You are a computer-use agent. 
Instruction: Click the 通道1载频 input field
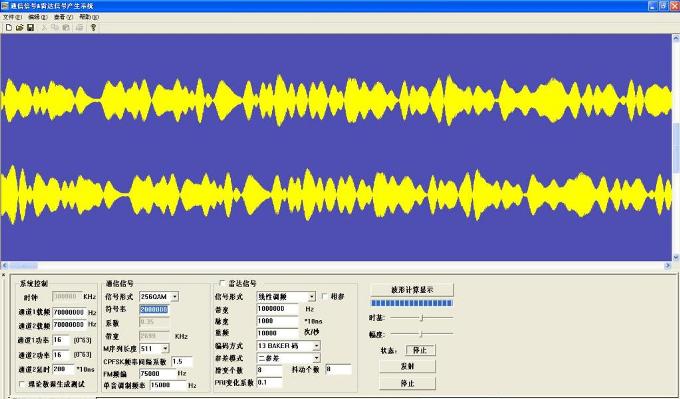(x=69, y=312)
